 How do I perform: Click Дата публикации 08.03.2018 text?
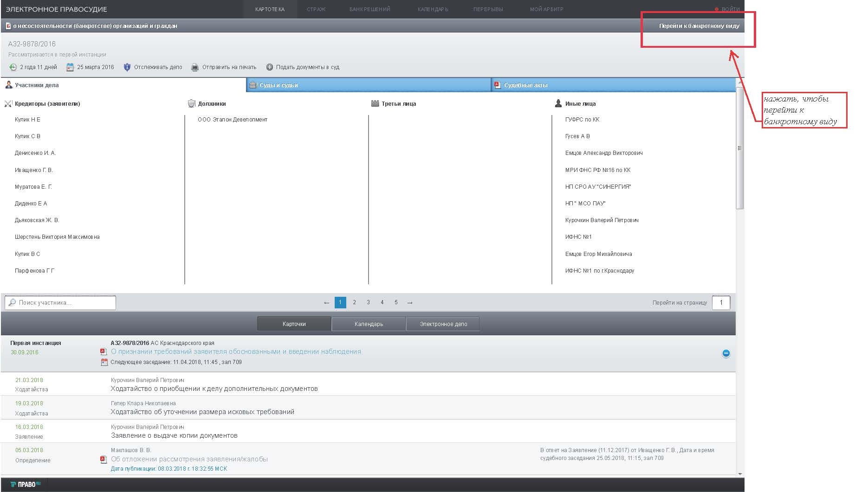(x=169, y=469)
